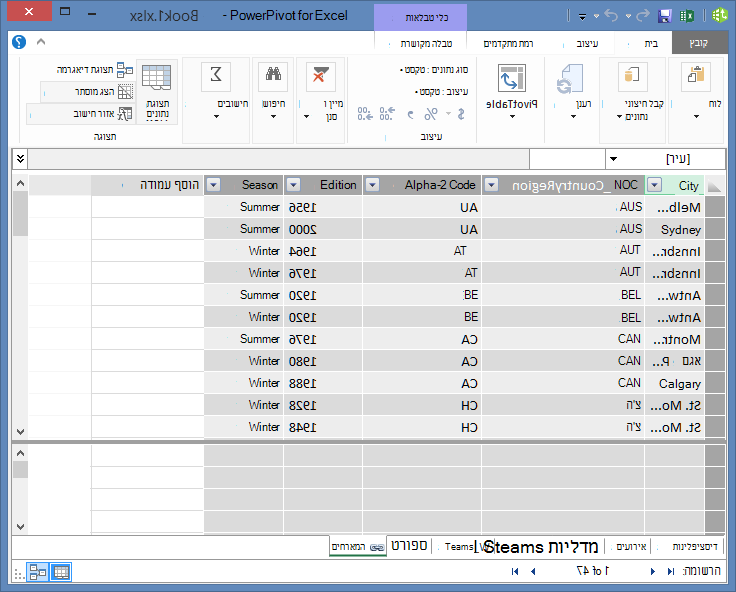Click Add Column (הוסף עמודה) header
This screenshot has height=592, width=736.
point(148,185)
